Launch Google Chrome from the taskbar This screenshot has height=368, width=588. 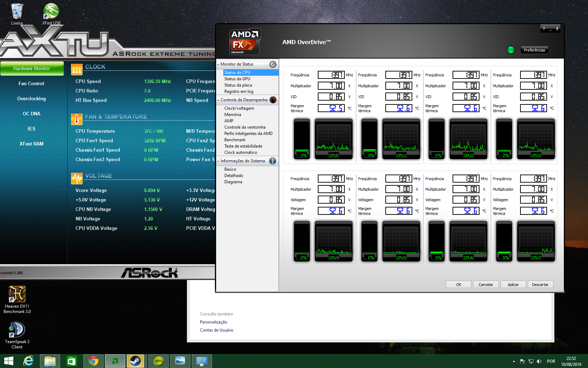(x=93, y=361)
